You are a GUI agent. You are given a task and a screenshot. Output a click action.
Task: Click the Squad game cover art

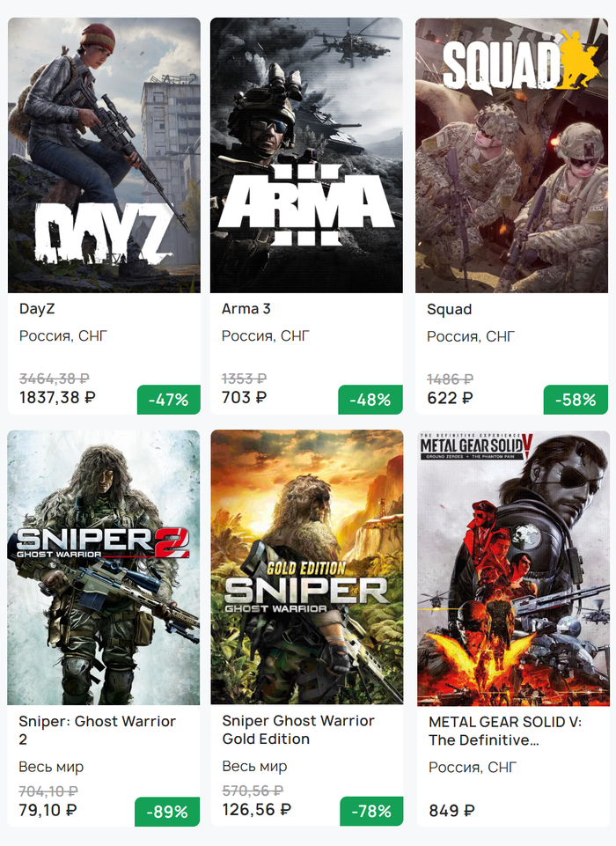tap(511, 155)
